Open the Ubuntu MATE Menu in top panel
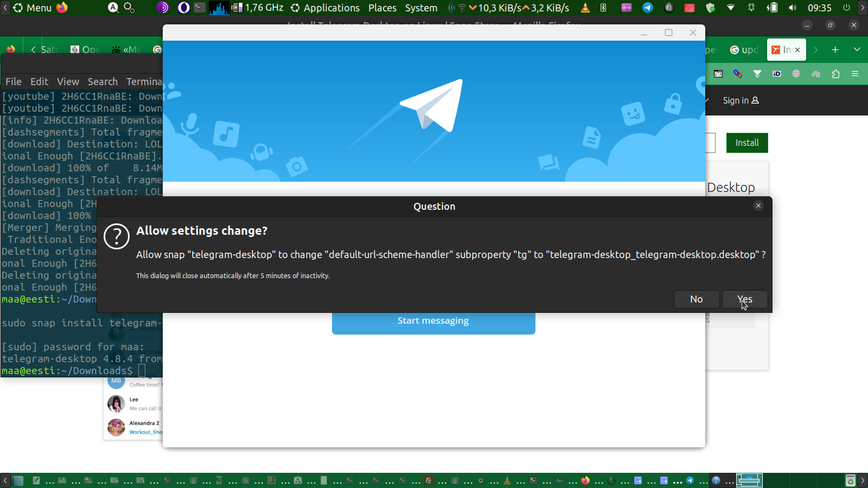This screenshot has height=488, width=868. click(33, 8)
